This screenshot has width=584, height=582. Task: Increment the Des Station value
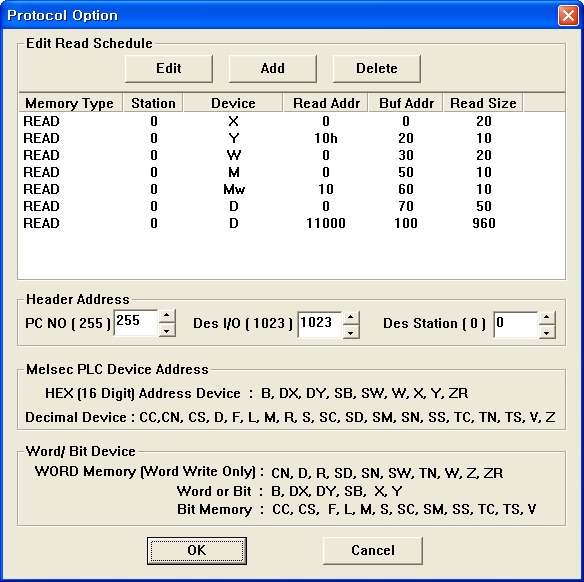coord(547,318)
